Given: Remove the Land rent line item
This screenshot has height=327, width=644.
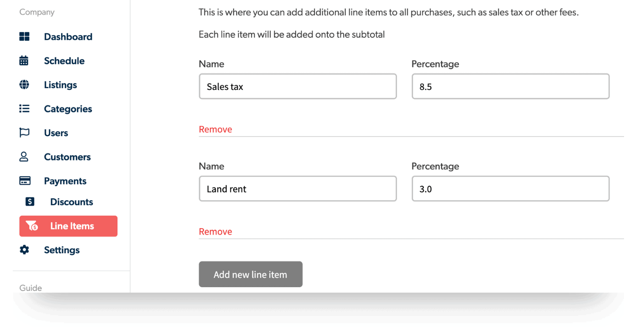Looking at the screenshot, I should (x=215, y=232).
